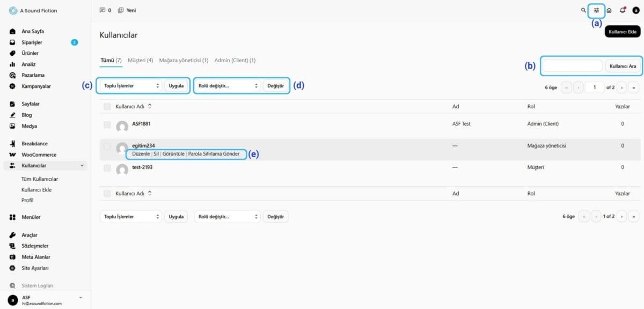Switch to the Müşteri (4) filter tab
This screenshot has height=309, width=644.
pyautogui.click(x=140, y=61)
